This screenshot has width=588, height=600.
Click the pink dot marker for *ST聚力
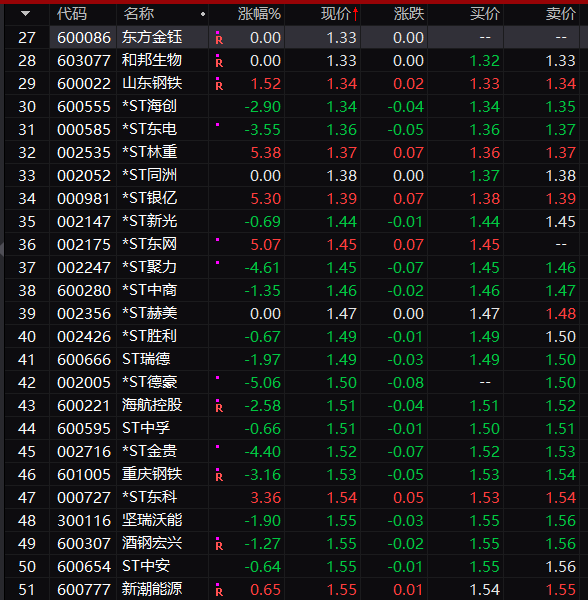[x=217, y=262]
